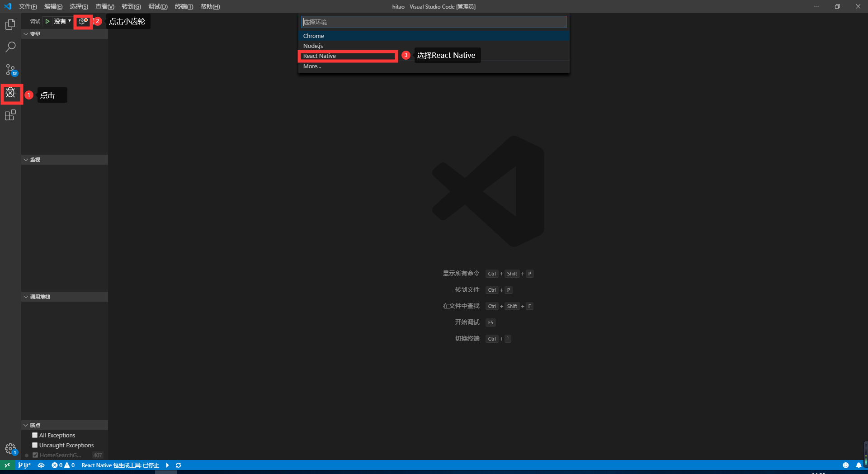This screenshot has width=868, height=474.
Task: Collapse the 变量 panel section
Action: (x=26, y=33)
